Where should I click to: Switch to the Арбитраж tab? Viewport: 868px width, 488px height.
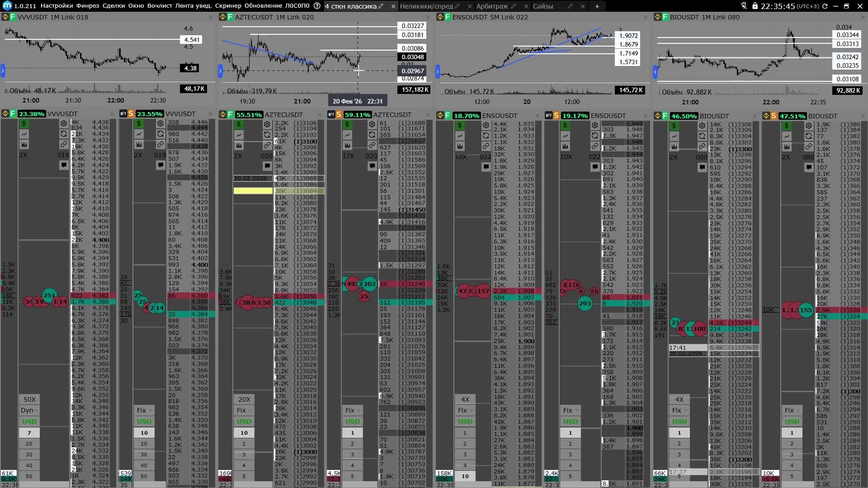[492, 6]
